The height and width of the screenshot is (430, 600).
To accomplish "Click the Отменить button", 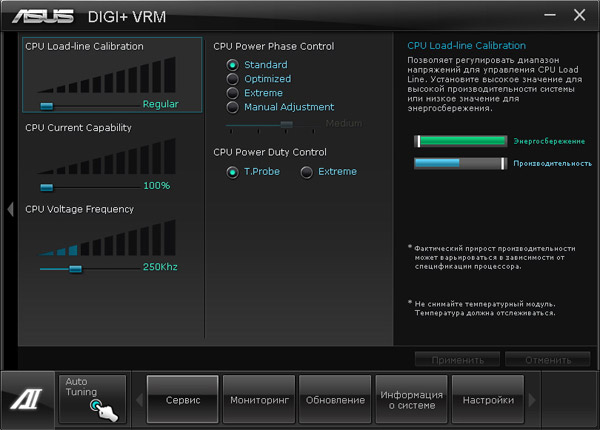I will [548, 360].
